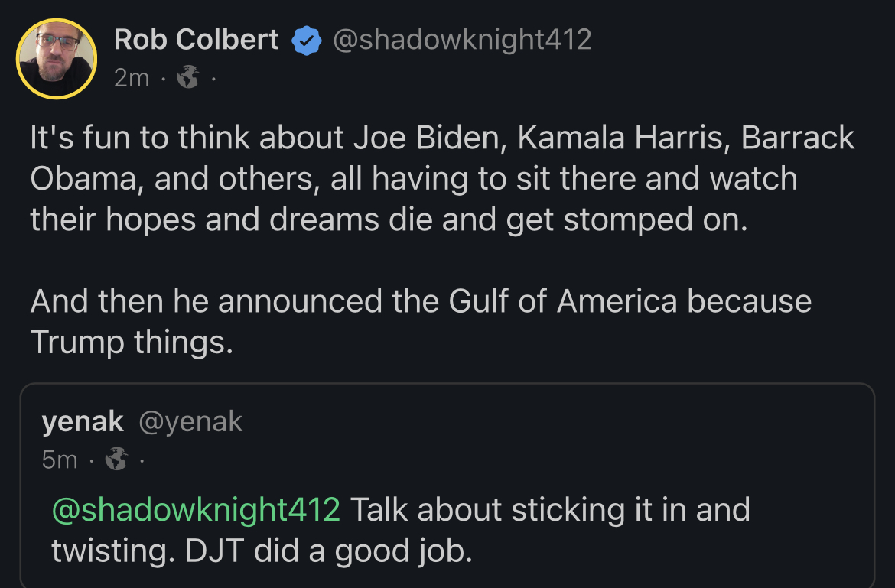Screen dimensions: 895x588
Task: Click the blue verified badge
Action: tap(306, 41)
